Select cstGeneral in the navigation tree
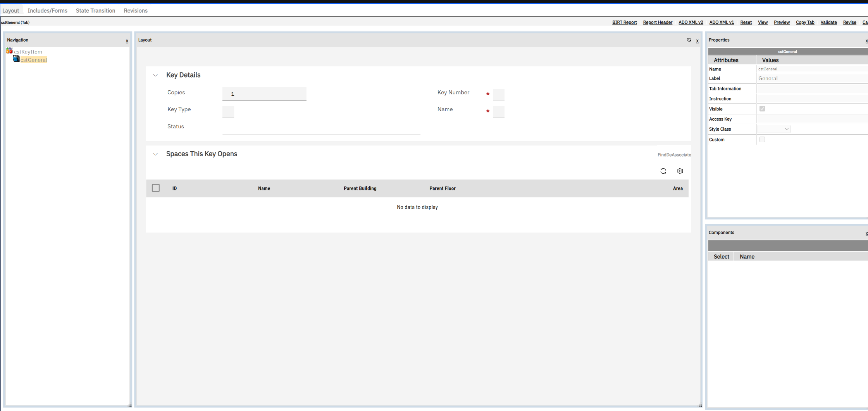Screen dimensions: 868x411 (34, 60)
